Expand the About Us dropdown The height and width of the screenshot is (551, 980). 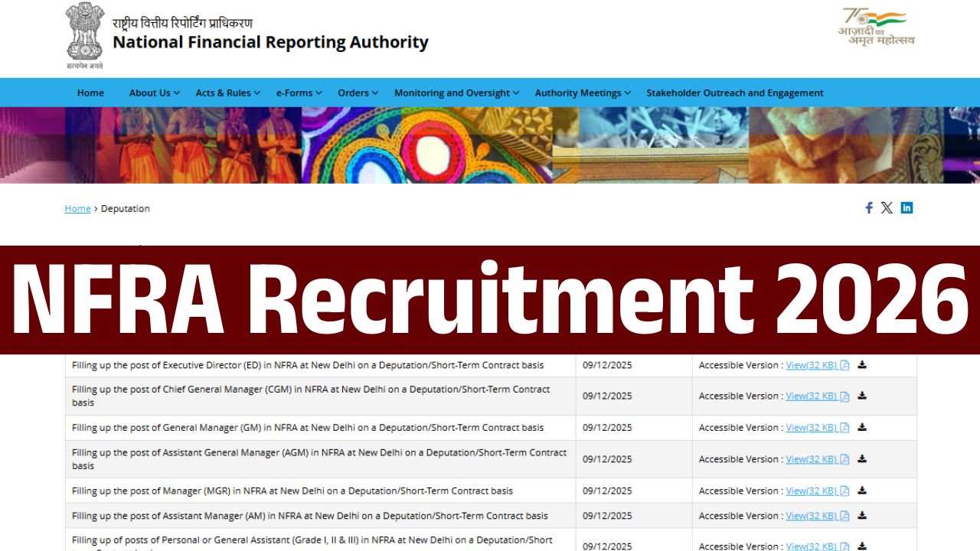click(x=150, y=93)
